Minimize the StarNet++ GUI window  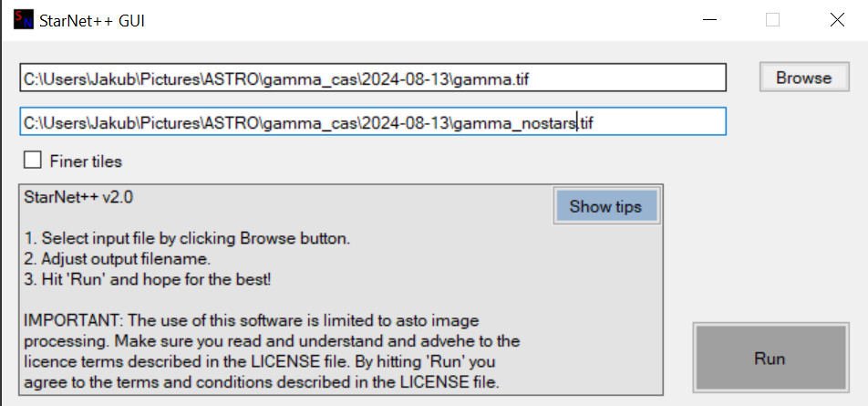[x=709, y=20]
